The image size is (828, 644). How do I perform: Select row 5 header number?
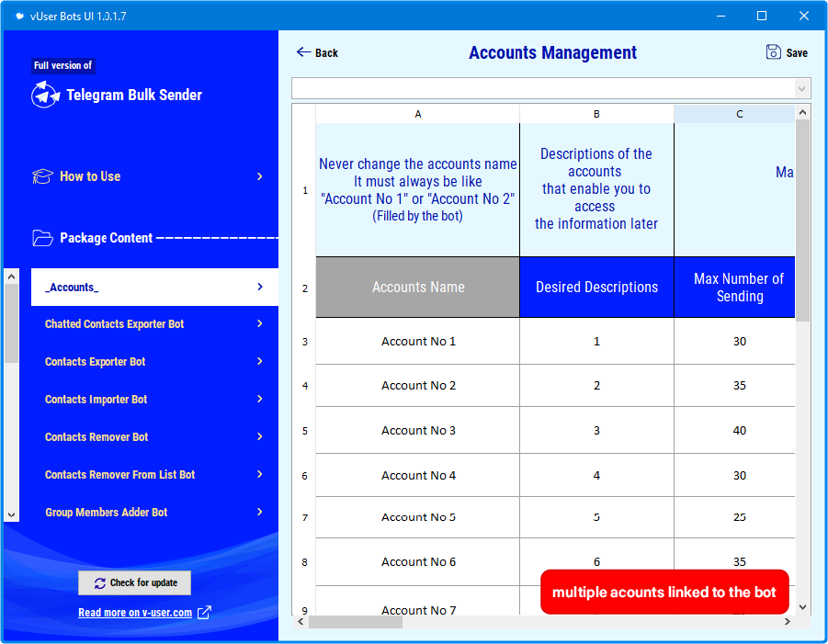tap(305, 431)
